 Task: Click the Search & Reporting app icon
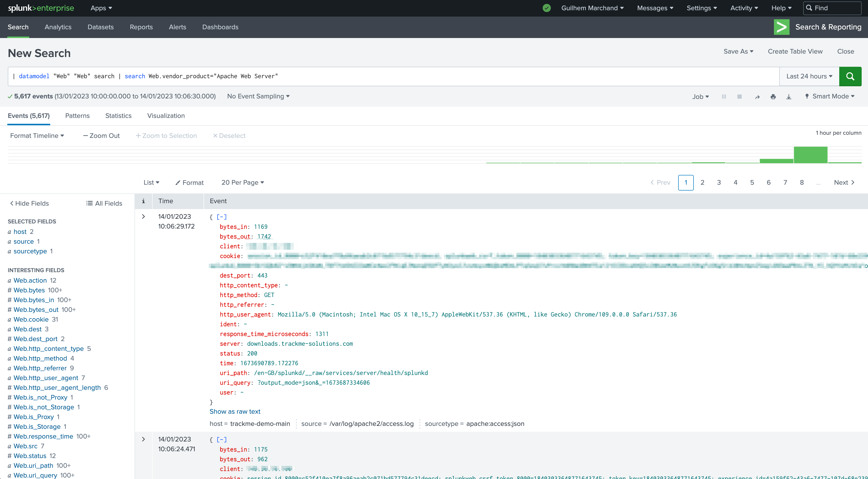point(781,27)
